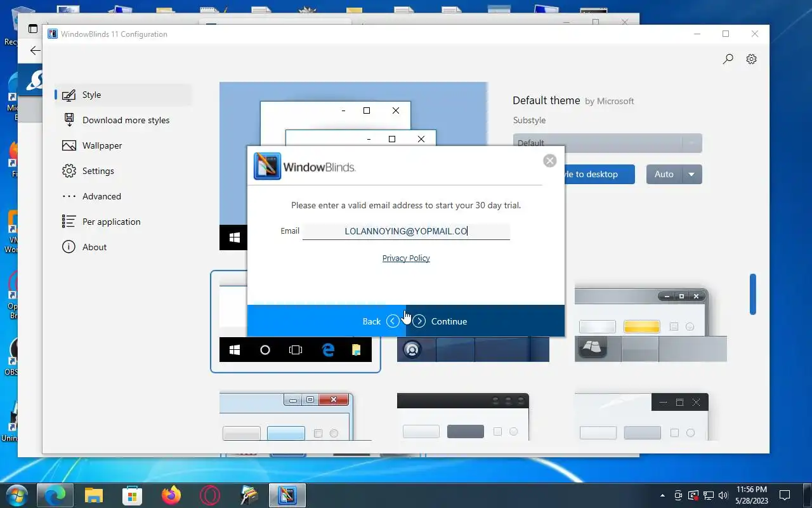The width and height of the screenshot is (812, 508).
Task: Click the search magnifier icon
Action: (x=728, y=59)
